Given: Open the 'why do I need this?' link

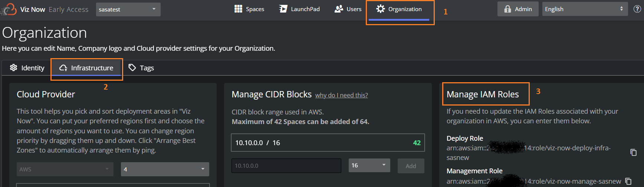Looking at the screenshot, I should [341, 95].
